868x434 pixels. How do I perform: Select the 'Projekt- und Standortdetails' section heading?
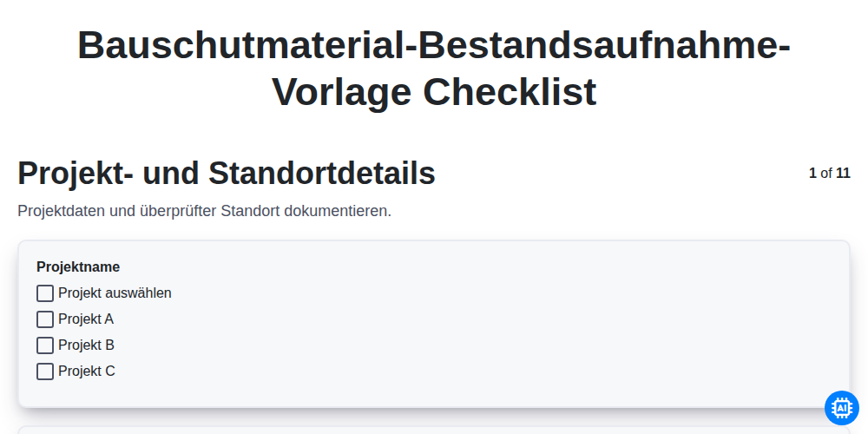(227, 174)
